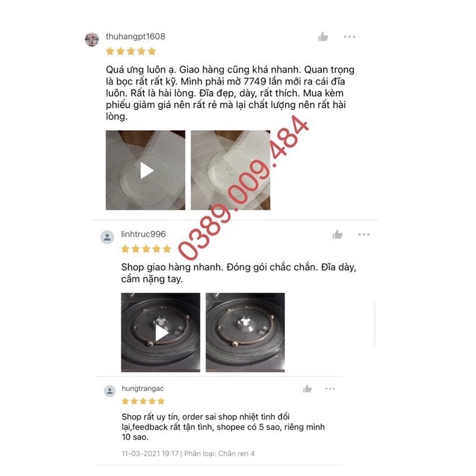Open the three-dots menu on linhtruc996's review

(364, 234)
